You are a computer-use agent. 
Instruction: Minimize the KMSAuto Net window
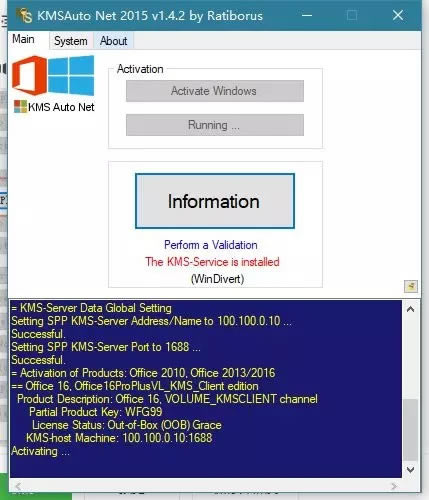pos(307,15)
